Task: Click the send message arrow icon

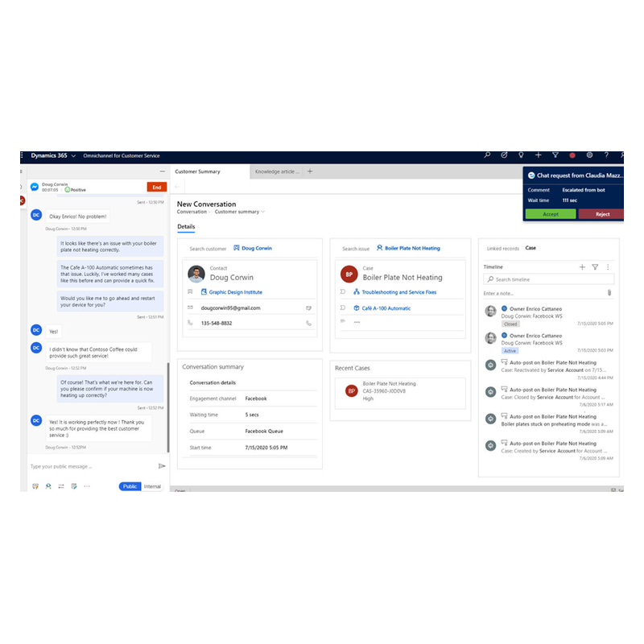Action: [162, 466]
